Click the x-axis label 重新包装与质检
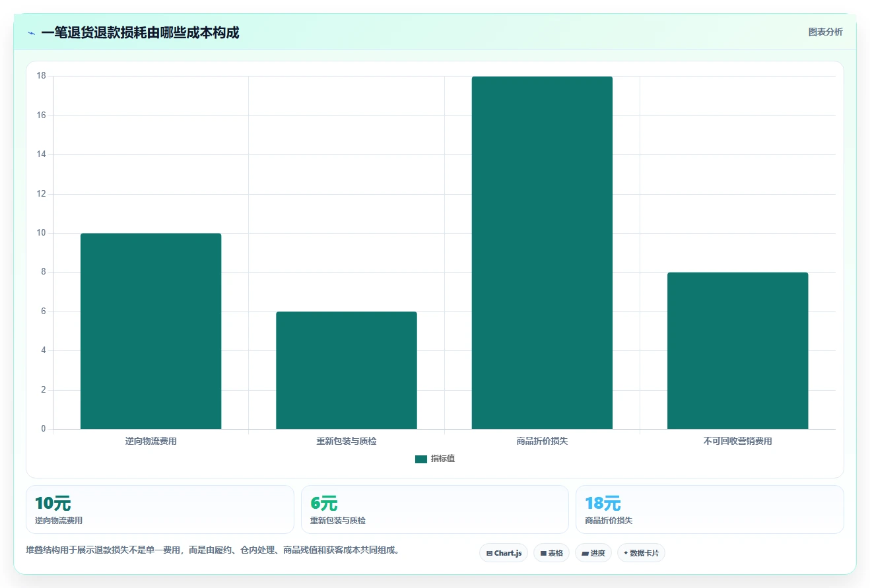This screenshot has height=588, width=870. (x=347, y=441)
